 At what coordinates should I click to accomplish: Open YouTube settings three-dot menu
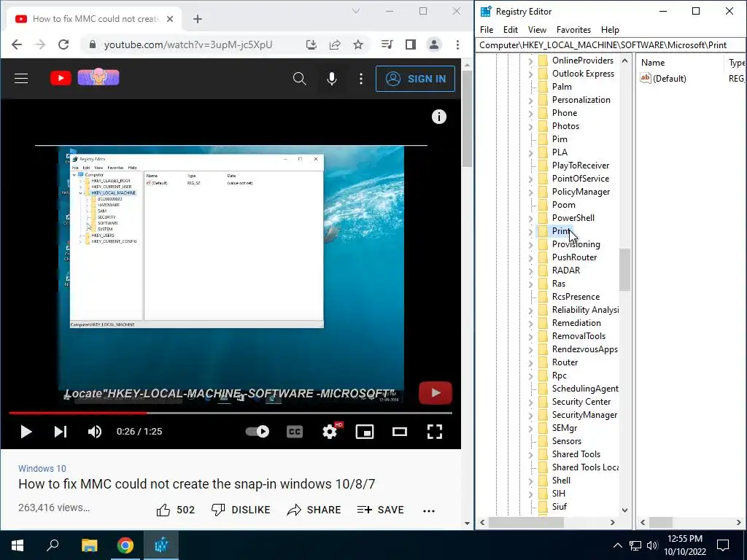(x=361, y=79)
